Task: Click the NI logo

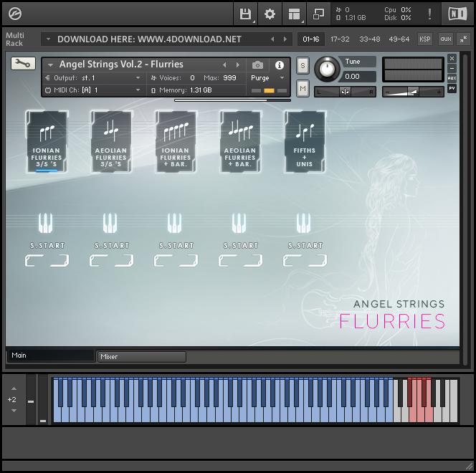Action: (x=458, y=14)
